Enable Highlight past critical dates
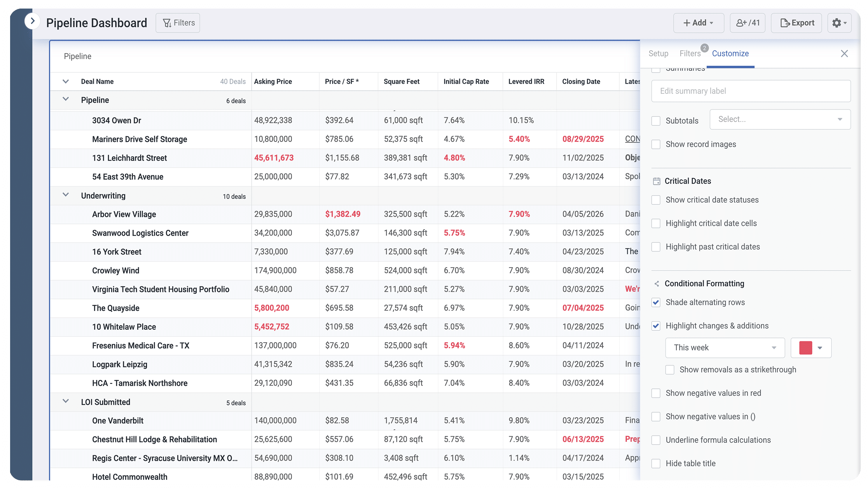Image resolution: width=868 pixels, height=488 pixels. click(656, 247)
